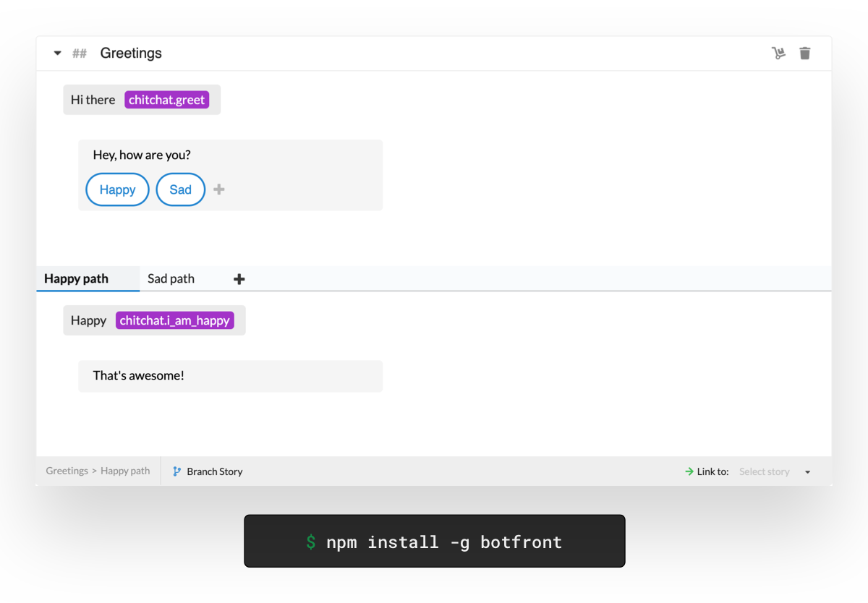Add a new quick reply with the plus icon
This screenshot has height=603, width=868.
click(x=218, y=189)
